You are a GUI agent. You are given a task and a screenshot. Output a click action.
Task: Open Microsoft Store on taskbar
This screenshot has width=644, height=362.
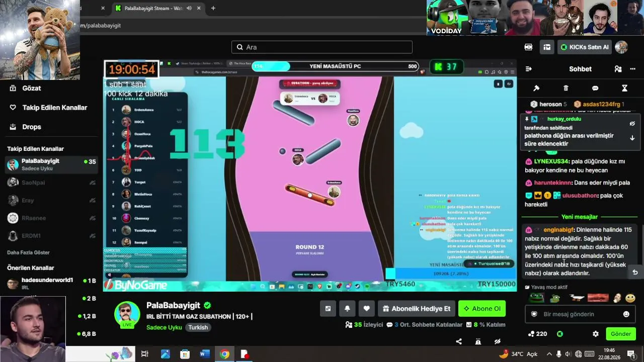[x=185, y=354]
